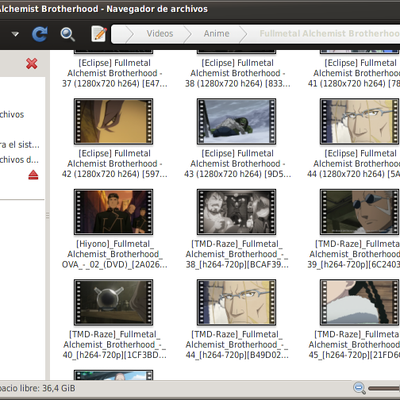Select Eclipse episode 43 video thumbnail
The height and width of the screenshot is (400, 400).
click(x=236, y=121)
